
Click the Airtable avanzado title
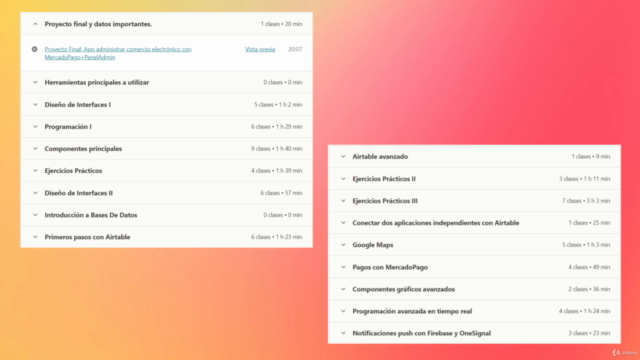tap(380, 156)
